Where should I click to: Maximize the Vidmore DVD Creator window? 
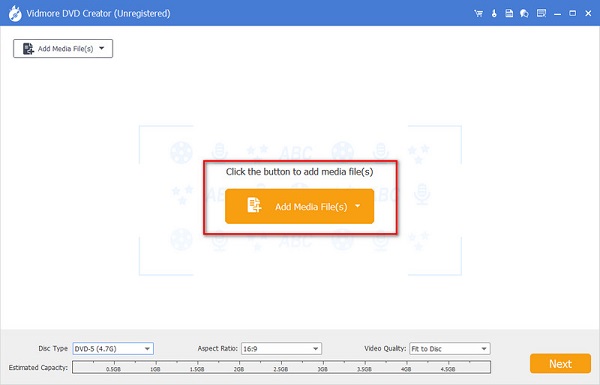pyautogui.click(x=572, y=13)
